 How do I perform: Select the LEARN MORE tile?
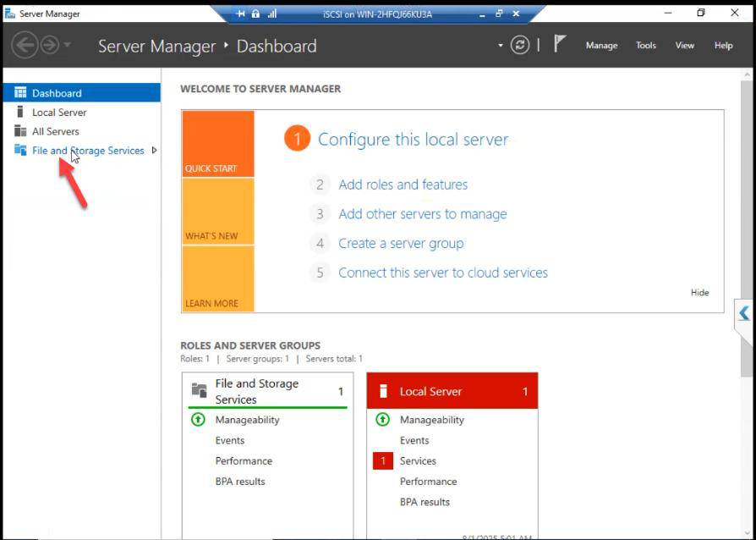pyautogui.click(x=218, y=279)
